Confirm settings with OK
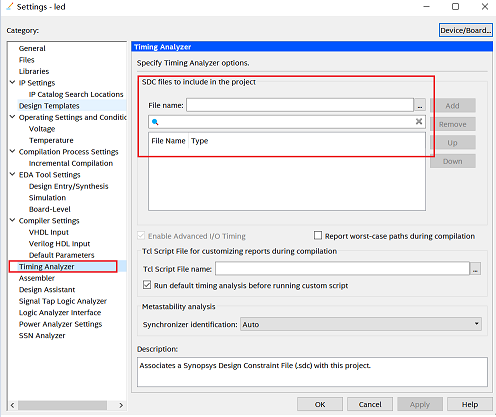 coord(320,404)
